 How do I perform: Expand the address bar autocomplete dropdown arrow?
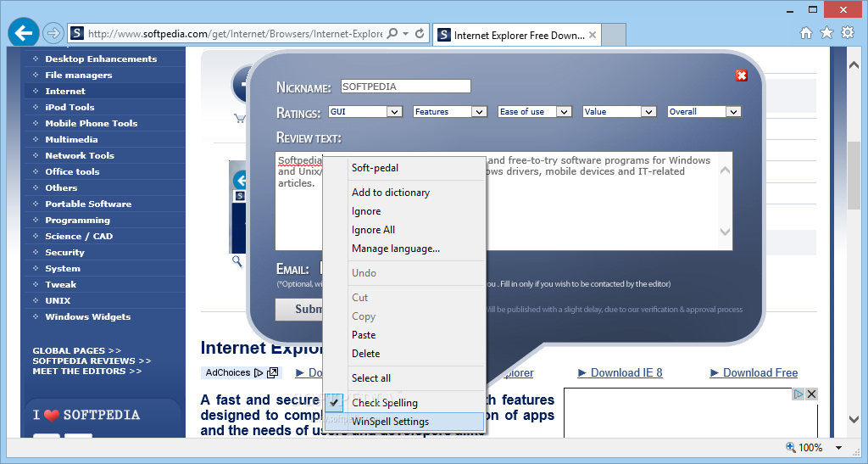point(406,33)
